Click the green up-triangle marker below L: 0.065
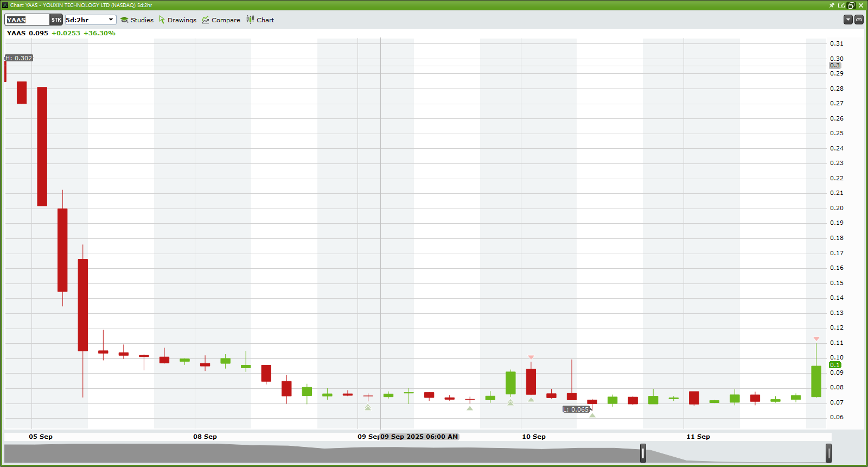This screenshot has width=868, height=467. (x=592, y=415)
